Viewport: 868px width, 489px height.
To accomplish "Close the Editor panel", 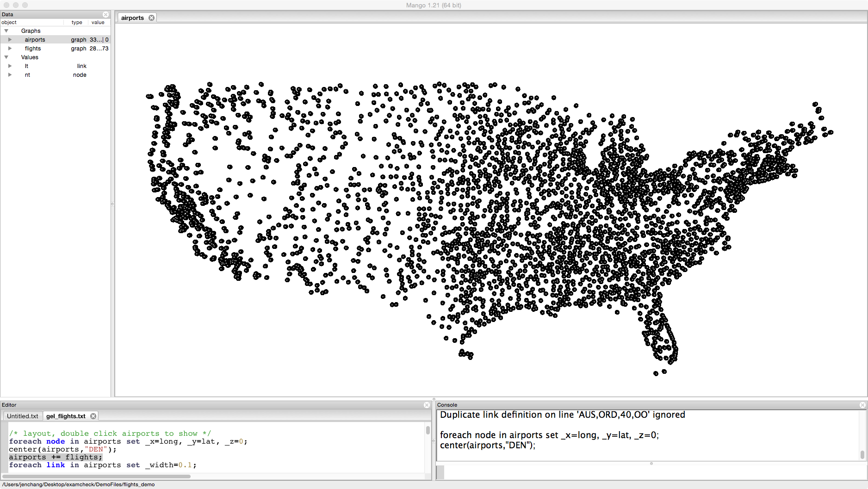I will click(x=427, y=405).
